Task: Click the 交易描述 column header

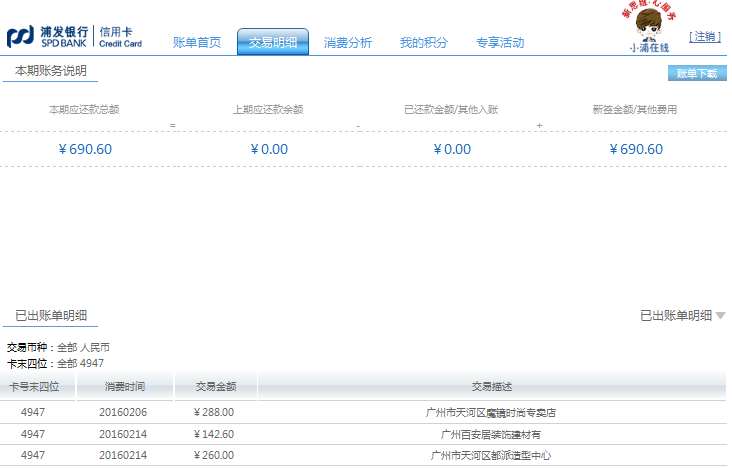Action: 491,386
